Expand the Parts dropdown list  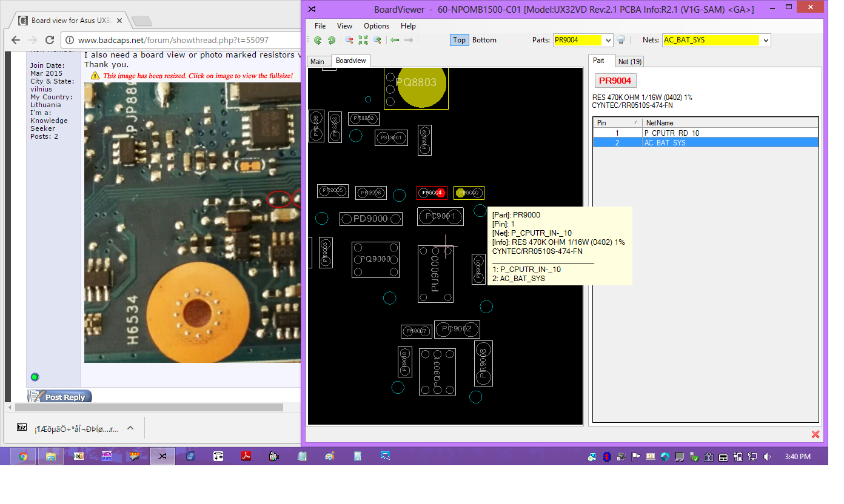coord(608,41)
